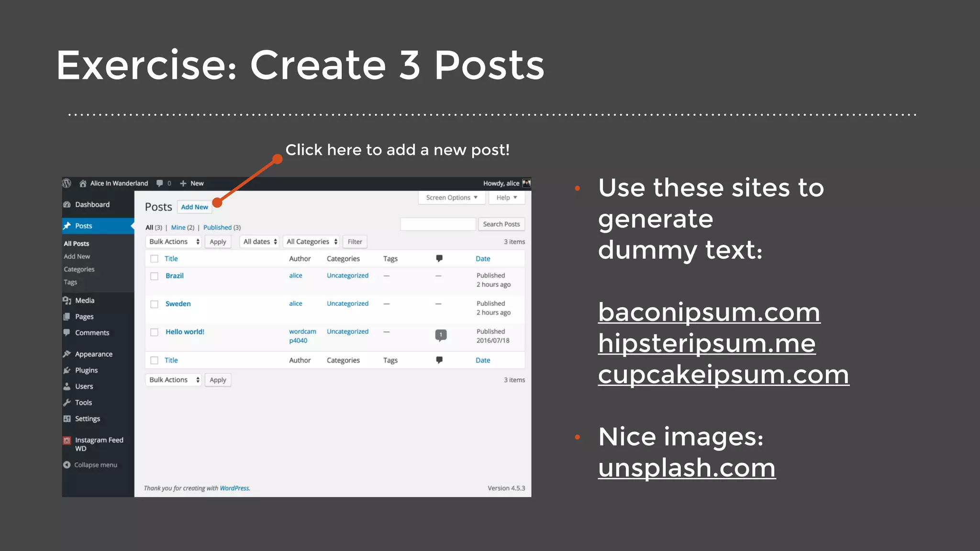Screen dimensions: 980x551
Task: Open the Sweden post title link
Action: pos(178,304)
